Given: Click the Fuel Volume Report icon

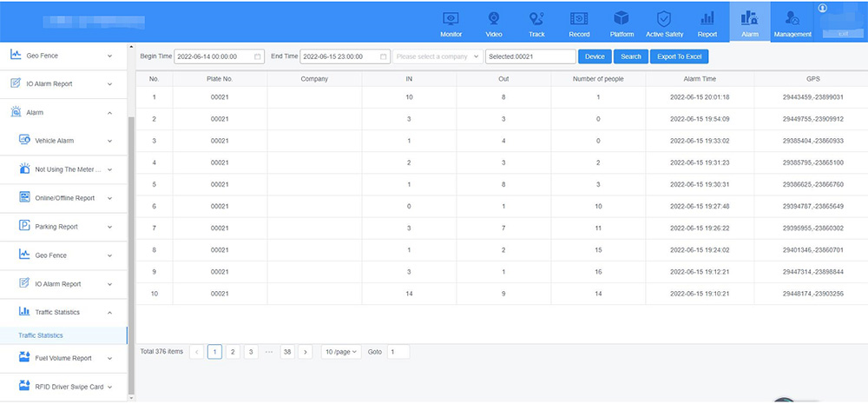Looking at the screenshot, I should click(x=24, y=357).
